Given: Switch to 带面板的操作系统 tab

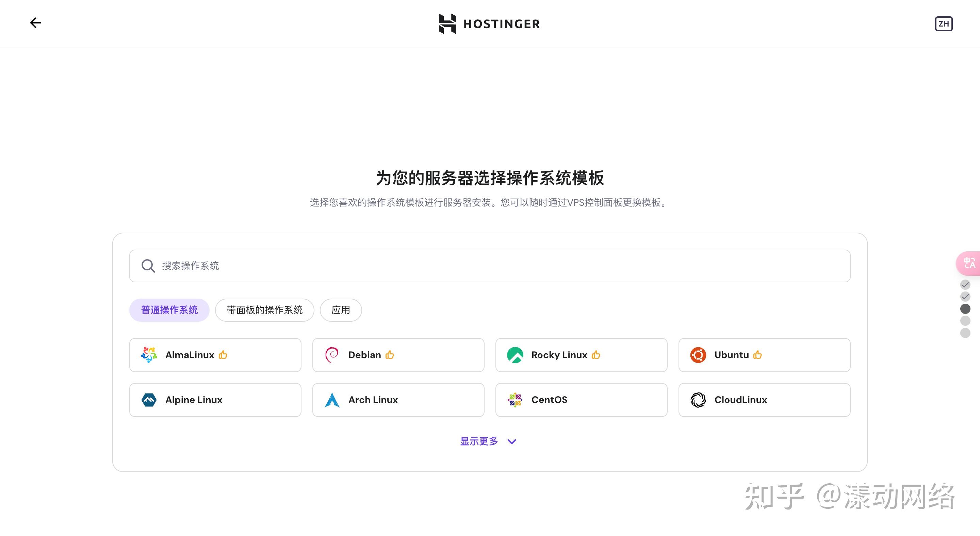Looking at the screenshot, I should pos(265,310).
